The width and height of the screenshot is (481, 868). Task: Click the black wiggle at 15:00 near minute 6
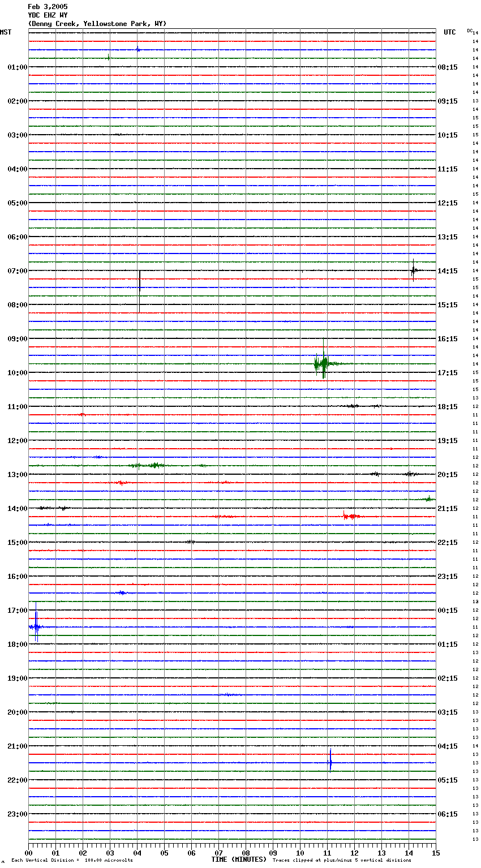click(190, 542)
